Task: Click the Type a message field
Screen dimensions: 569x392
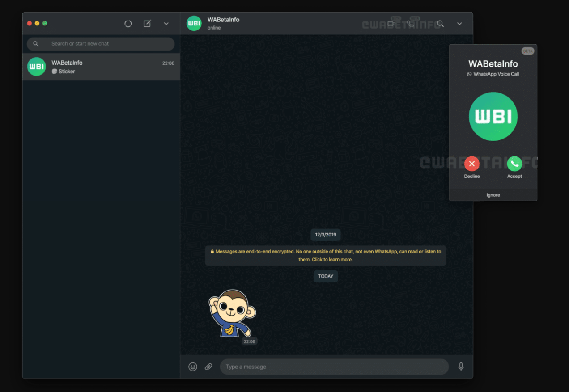Action: tap(334, 367)
